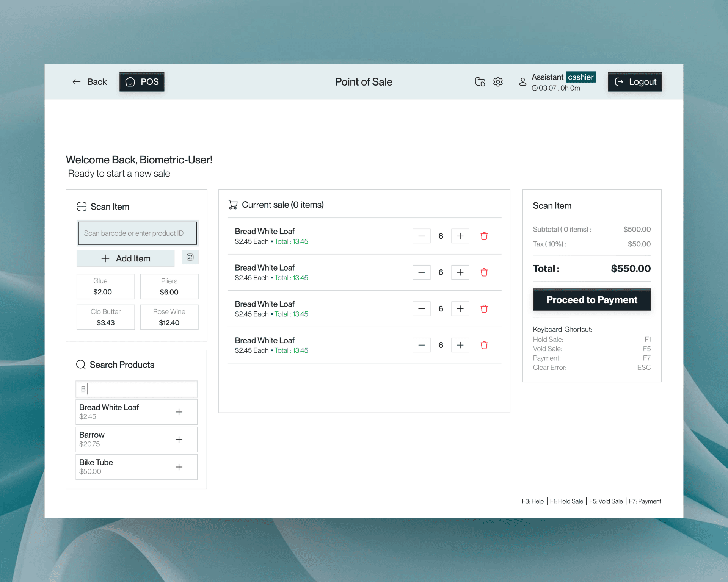
Task: Click the folder icon in header
Action: pyautogui.click(x=480, y=82)
